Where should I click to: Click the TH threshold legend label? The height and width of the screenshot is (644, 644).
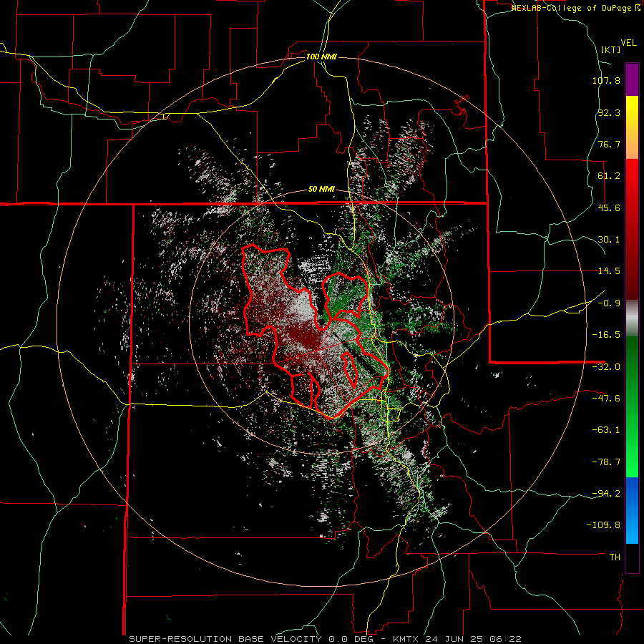click(x=615, y=557)
